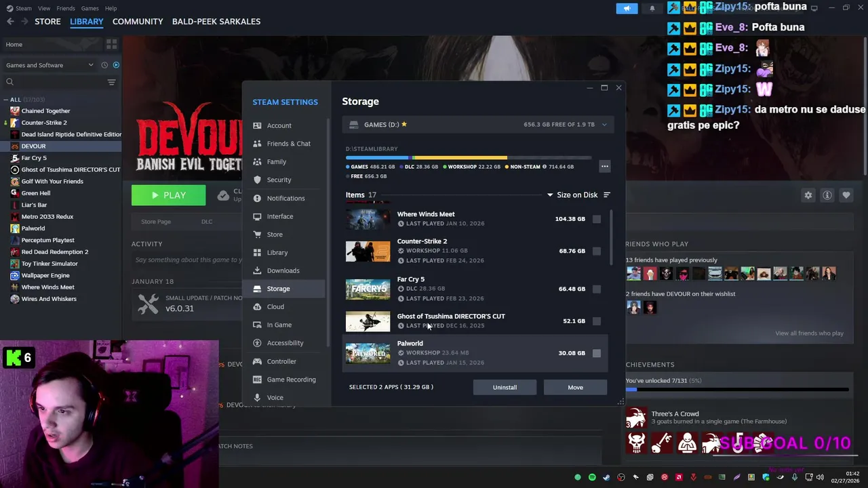Screen dimensions: 868x488
Task: Click the In Game icon in settings
Action: (x=257, y=325)
